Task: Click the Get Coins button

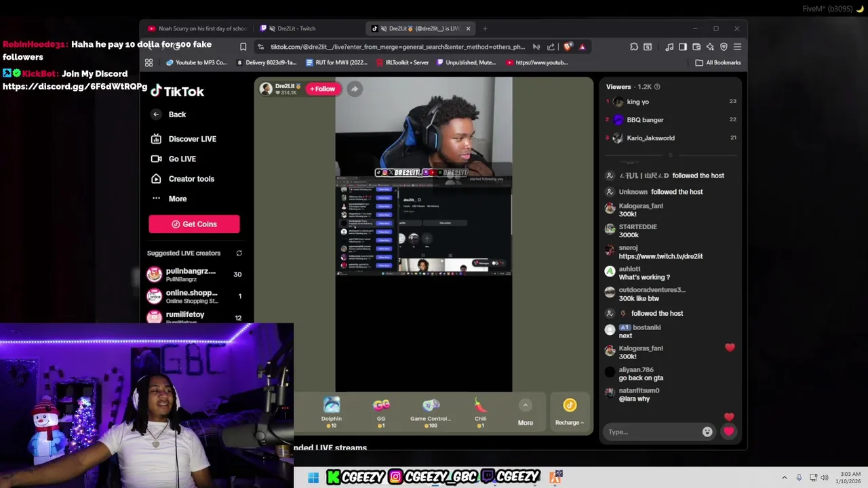Action: pos(194,224)
